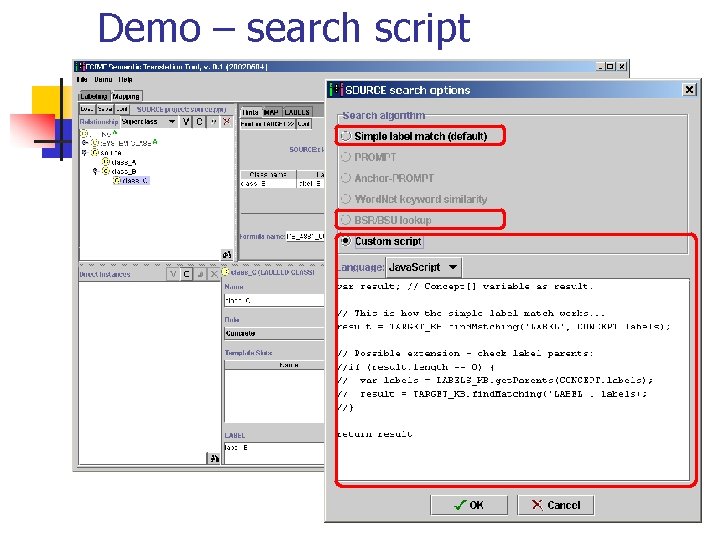Select the WordNet keyword similarity radio button
The width and height of the screenshot is (720, 540).
coord(346,199)
